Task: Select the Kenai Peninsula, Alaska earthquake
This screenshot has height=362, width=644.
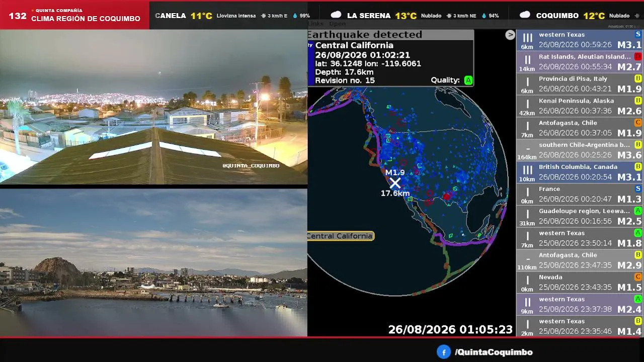Action: [580, 106]
